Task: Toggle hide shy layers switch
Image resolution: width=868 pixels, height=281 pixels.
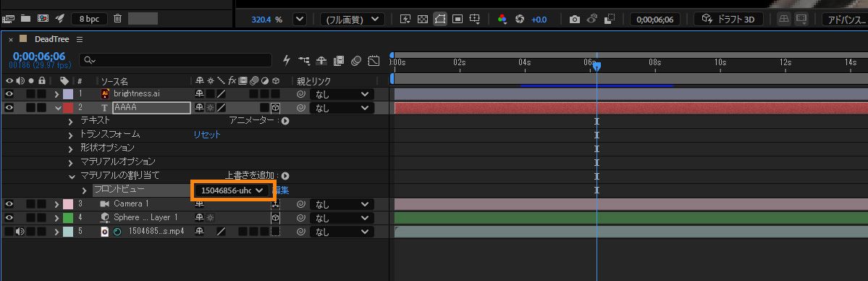Action: (x=321, y=60)
